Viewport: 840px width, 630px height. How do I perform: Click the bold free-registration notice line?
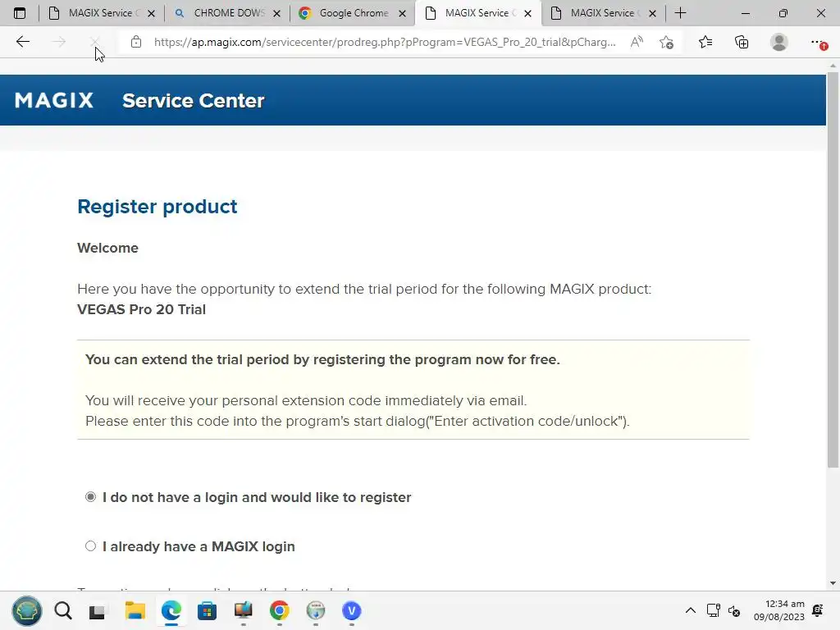(322, 359)
